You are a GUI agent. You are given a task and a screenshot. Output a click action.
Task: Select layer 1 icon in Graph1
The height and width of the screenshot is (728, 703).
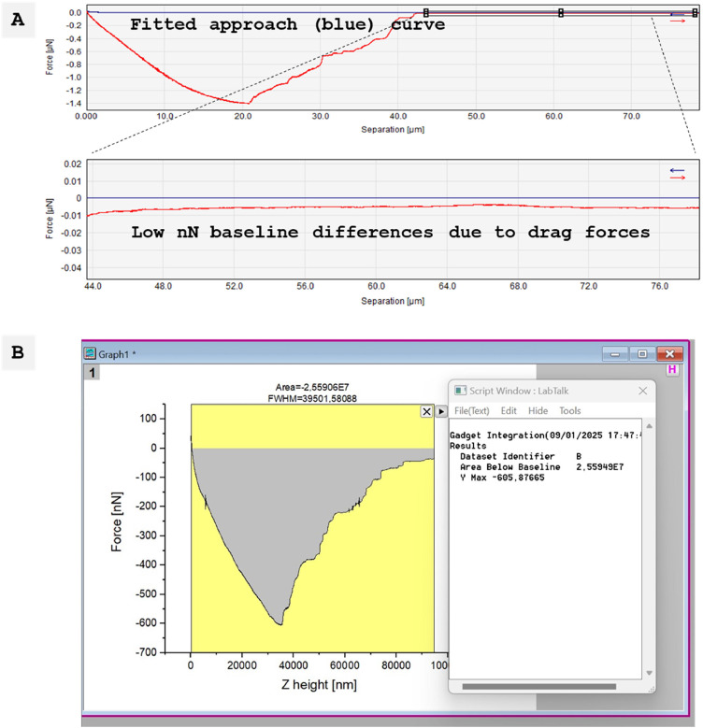coord(92,373)
